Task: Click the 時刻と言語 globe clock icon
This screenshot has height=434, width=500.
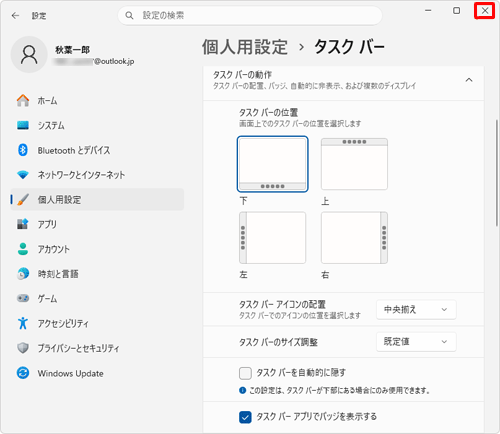Action: [x=23, y=274]
